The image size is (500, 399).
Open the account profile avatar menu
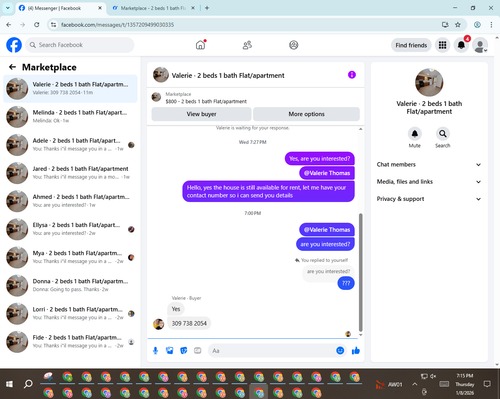480,45
